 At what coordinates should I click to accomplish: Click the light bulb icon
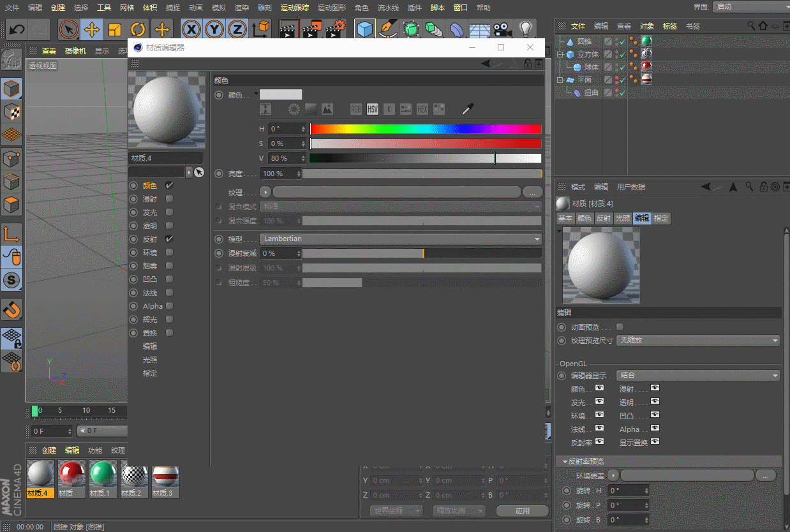525,29
